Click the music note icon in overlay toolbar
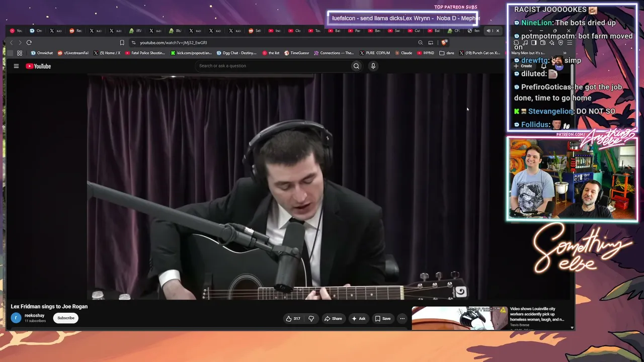Viewport: 644px width, 362px height. click(524, 43)
